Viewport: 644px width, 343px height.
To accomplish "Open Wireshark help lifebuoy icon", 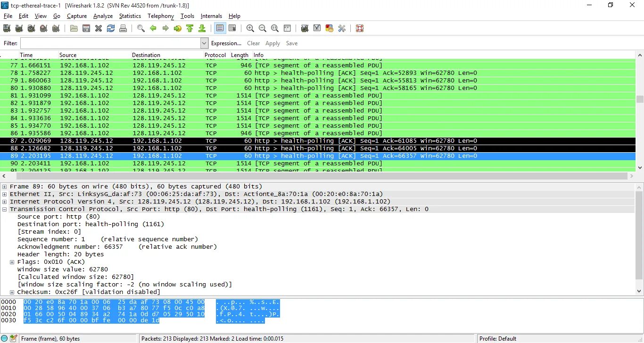I will tap(360, 28).
